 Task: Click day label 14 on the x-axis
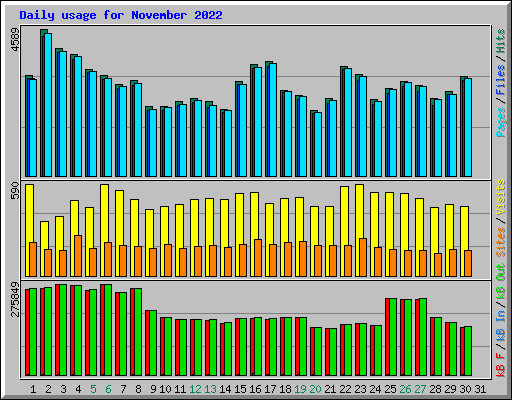pyautogui.click(x=225, y=389)
